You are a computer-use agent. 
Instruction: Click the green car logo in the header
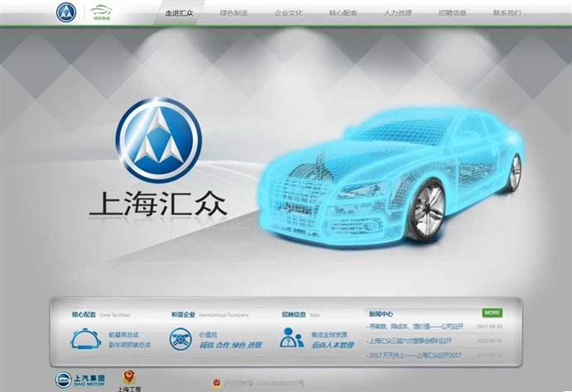[102, 12]
